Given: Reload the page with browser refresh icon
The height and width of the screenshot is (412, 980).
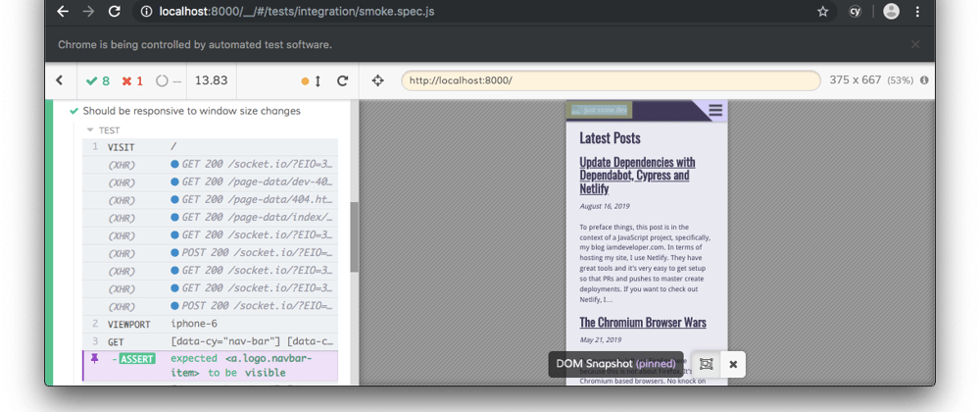Looking at the screenshot, I should pyautogui.click(x=115, y=11).
